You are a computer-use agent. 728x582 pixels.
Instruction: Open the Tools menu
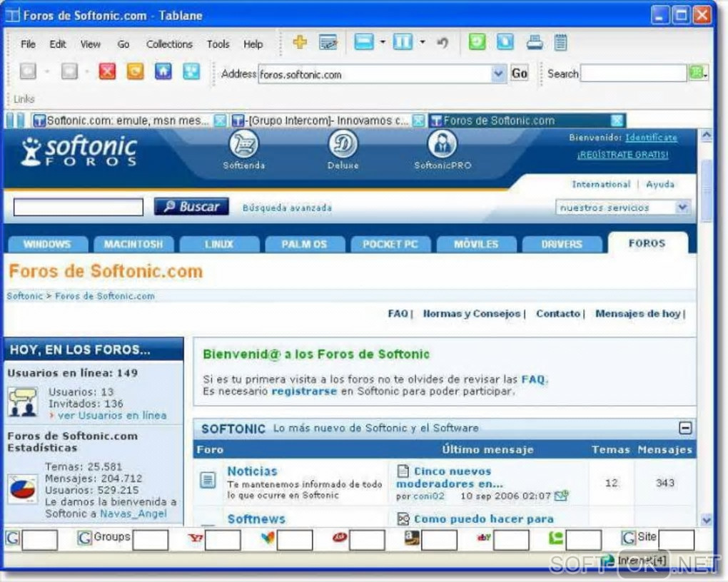click(218, 44)
